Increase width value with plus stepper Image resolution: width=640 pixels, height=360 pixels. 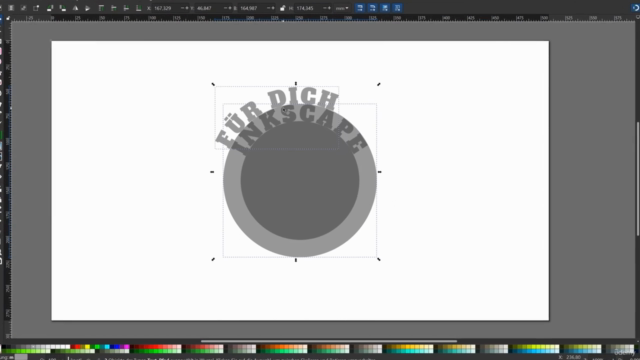[273, 8]
